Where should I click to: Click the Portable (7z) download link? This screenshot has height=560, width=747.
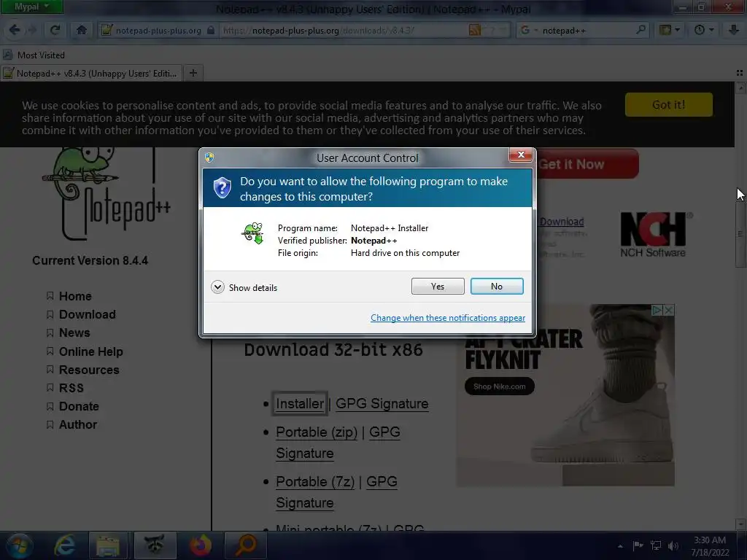(x=315, y=481)
